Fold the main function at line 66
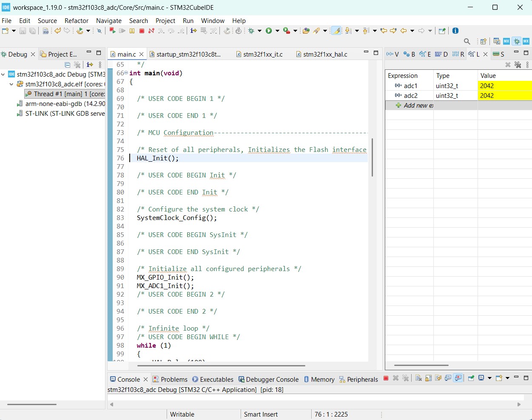Viewport: 532px width, 420px height. (x=126, y=73)
